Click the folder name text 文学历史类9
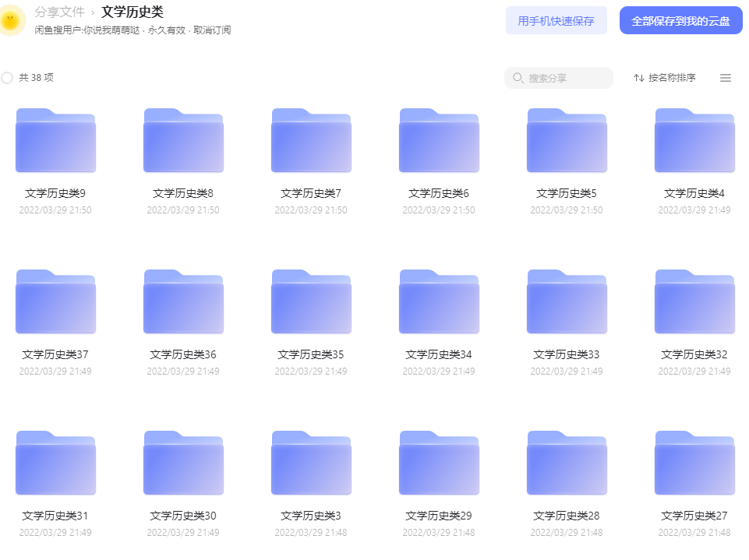749x560 pixels. [55, 193]
